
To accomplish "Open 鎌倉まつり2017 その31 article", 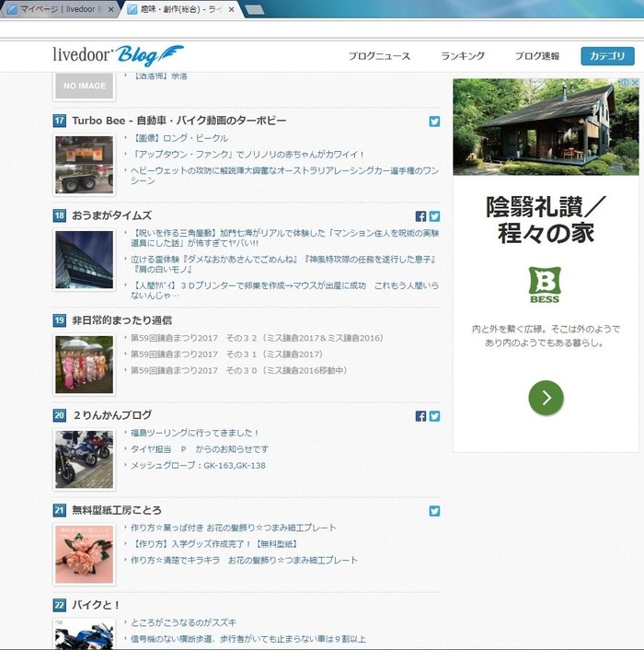I will click(227, 354).
